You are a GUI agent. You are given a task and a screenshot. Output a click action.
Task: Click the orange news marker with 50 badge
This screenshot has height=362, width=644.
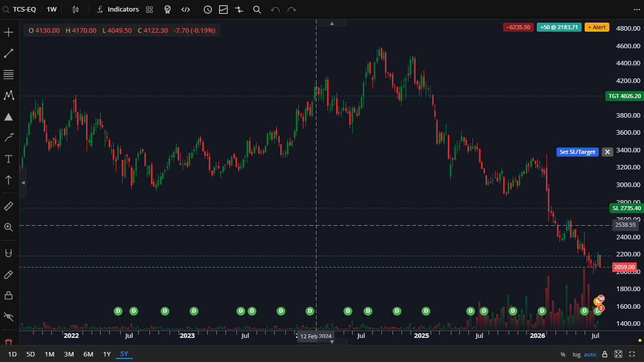[x=598, y=301]
